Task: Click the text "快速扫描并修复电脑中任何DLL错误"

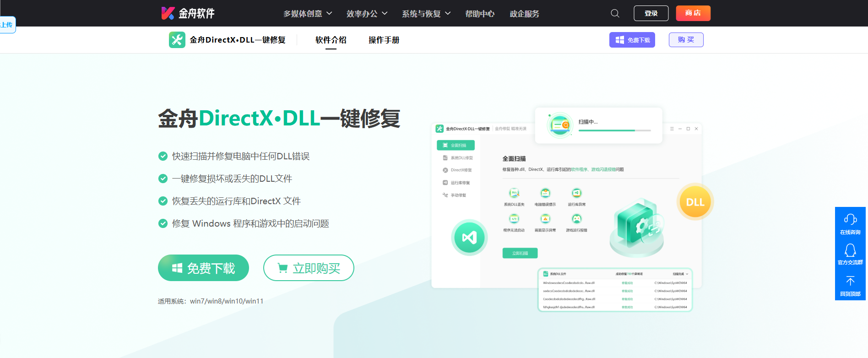Action: pyautogui.click(x=241, y=156)
